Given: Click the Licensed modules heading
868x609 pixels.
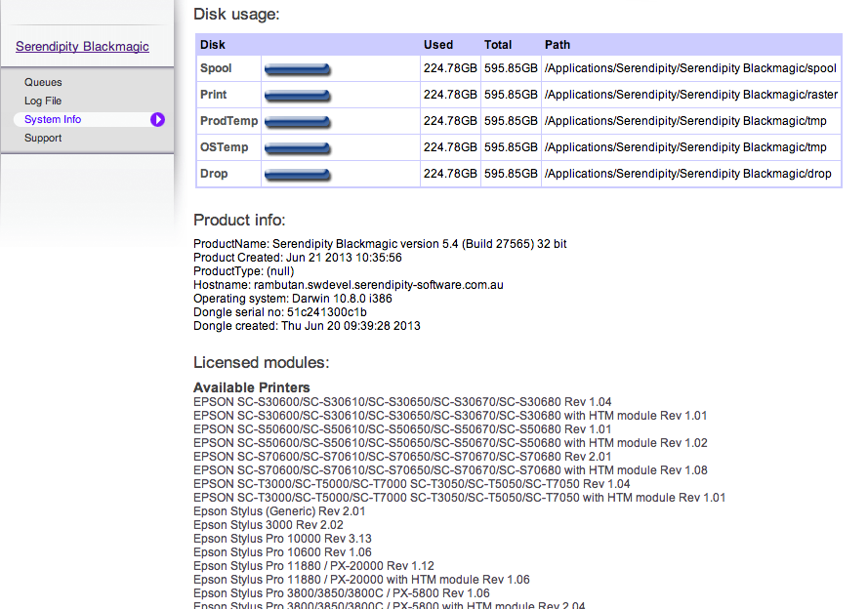Looking at the screenshot, I should pyautogui.click(x=262, y=363).
